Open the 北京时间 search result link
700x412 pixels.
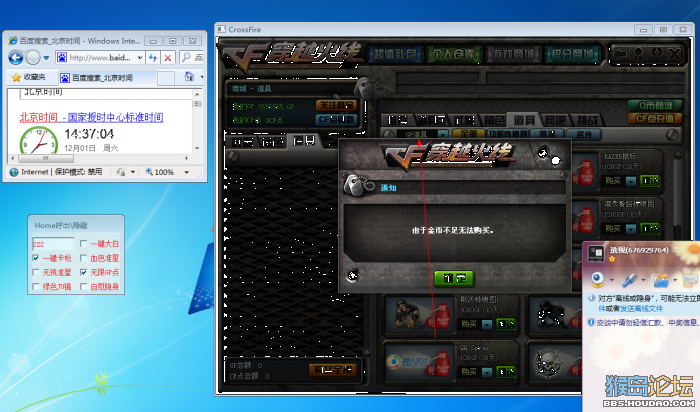[91, 117]
